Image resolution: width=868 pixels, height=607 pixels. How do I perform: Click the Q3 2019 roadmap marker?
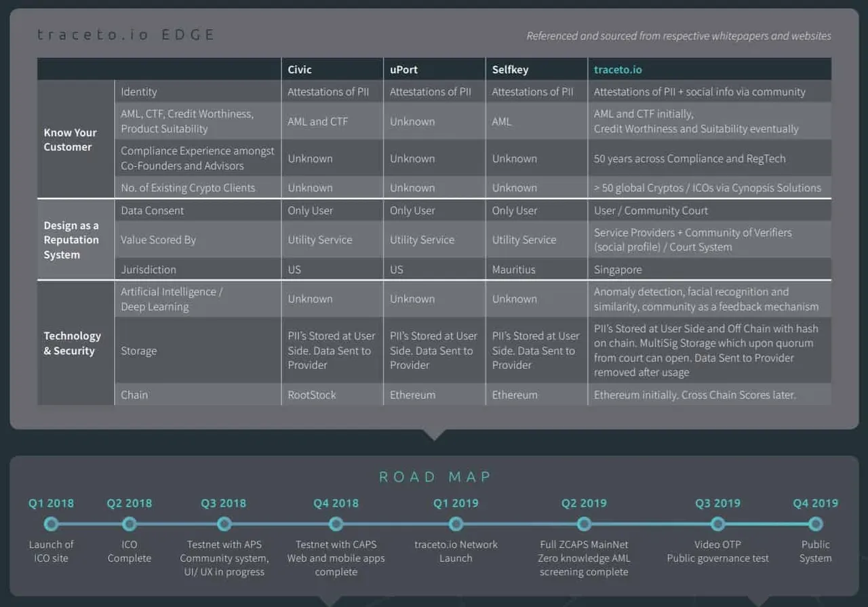pyautogui.click(x=717, y=524)
